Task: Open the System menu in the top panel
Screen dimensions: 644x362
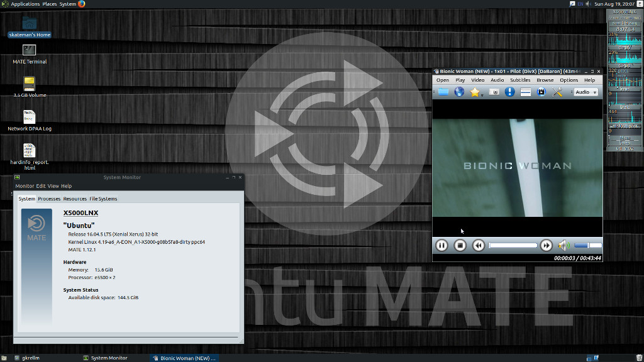Action: point(68,4)
